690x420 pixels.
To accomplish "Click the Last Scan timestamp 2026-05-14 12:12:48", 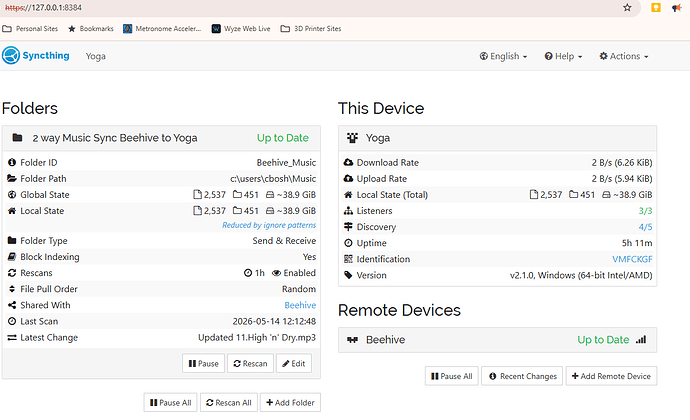I will [274, 321].
